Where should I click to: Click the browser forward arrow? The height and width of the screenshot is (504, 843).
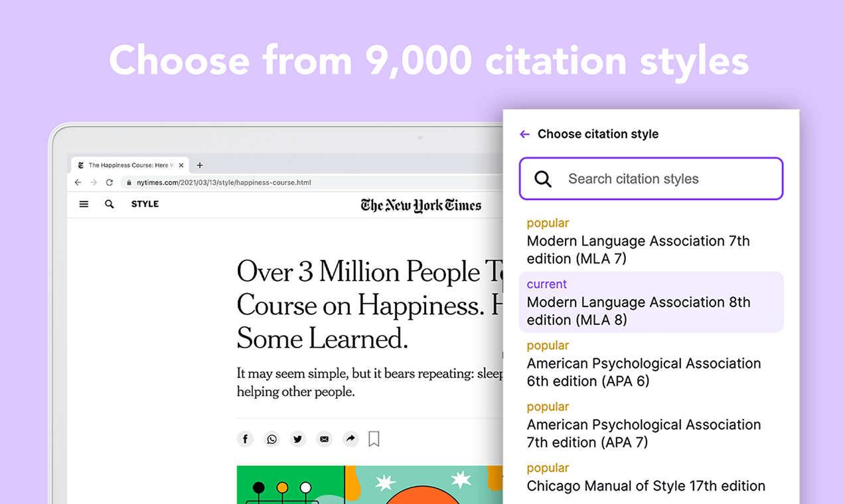click(x=94, y=182)
